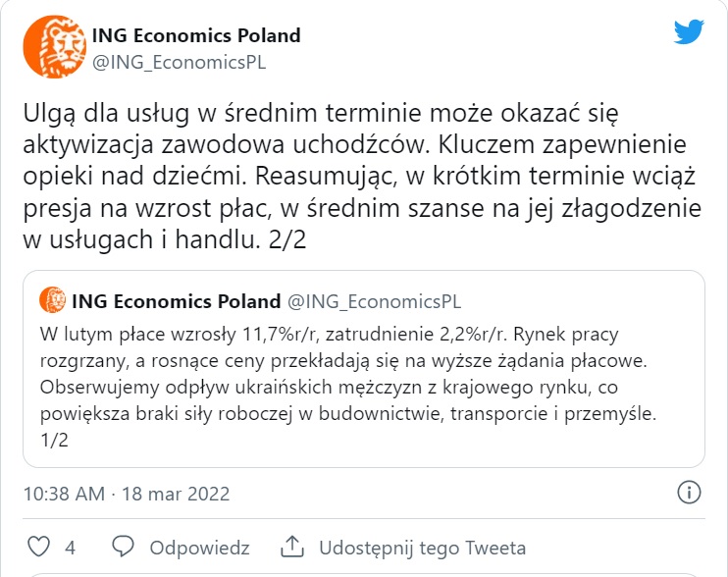The width and height of the screenshot is (728, 577).
Task: Click the reply speech bubble icon
Action: [x=123, y=547]
